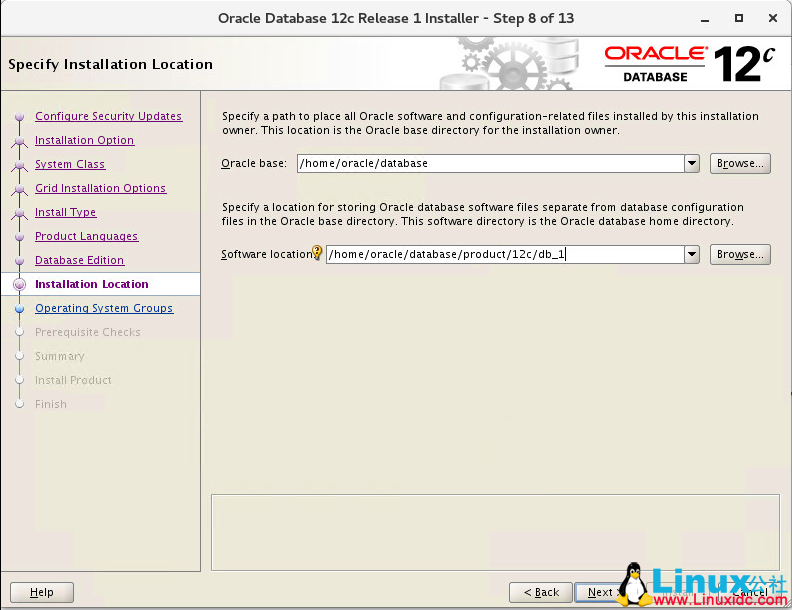Focus the Oracle base path field
This screenshot has height=610, width=792.
490,163
